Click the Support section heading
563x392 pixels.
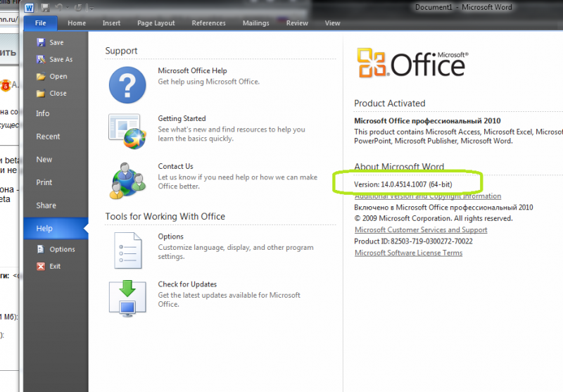pos(121,51)
